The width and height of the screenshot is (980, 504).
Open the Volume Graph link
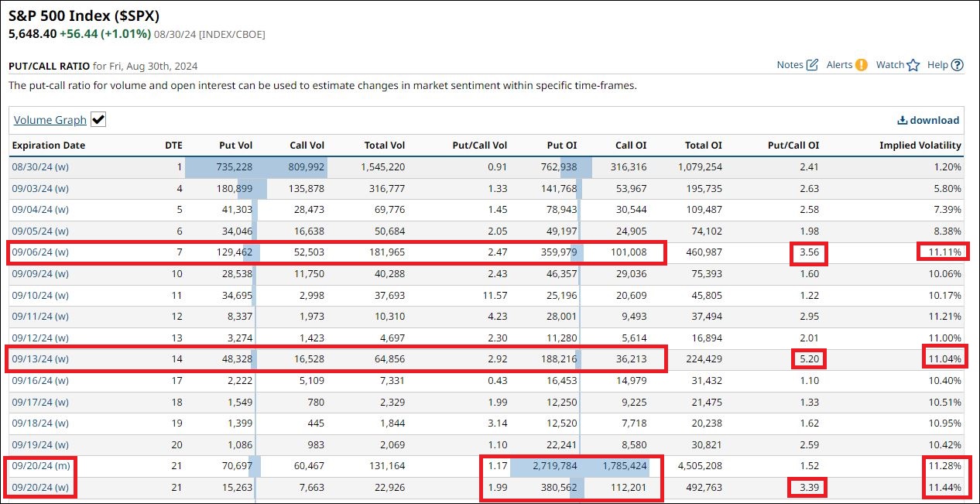50,120
